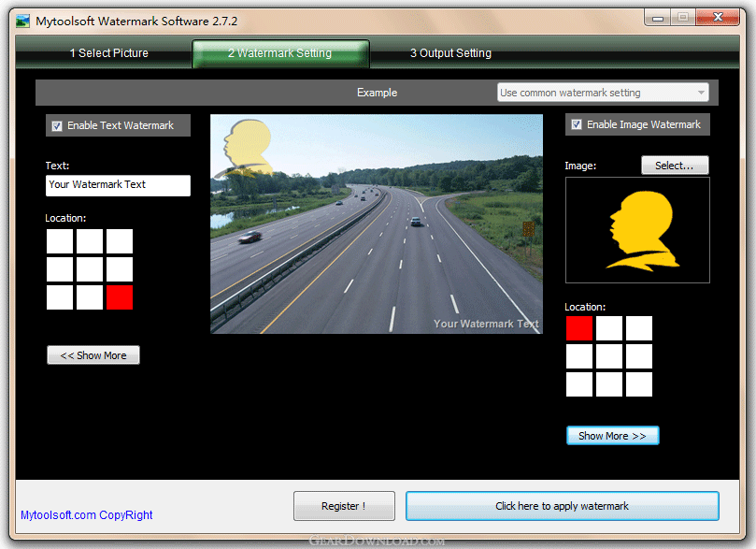Screen dimensions: 756x549
Task: Click the Your Watermark Text input field
Action: coord(118,185)
